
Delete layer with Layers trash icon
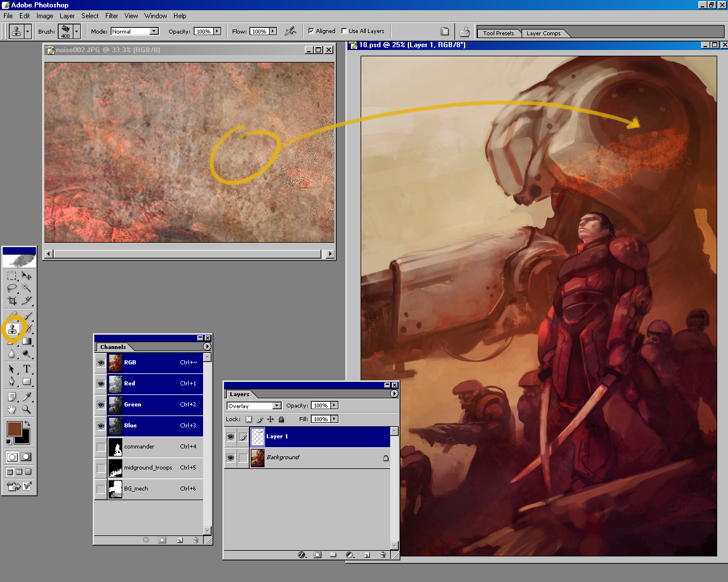[383, 555]
